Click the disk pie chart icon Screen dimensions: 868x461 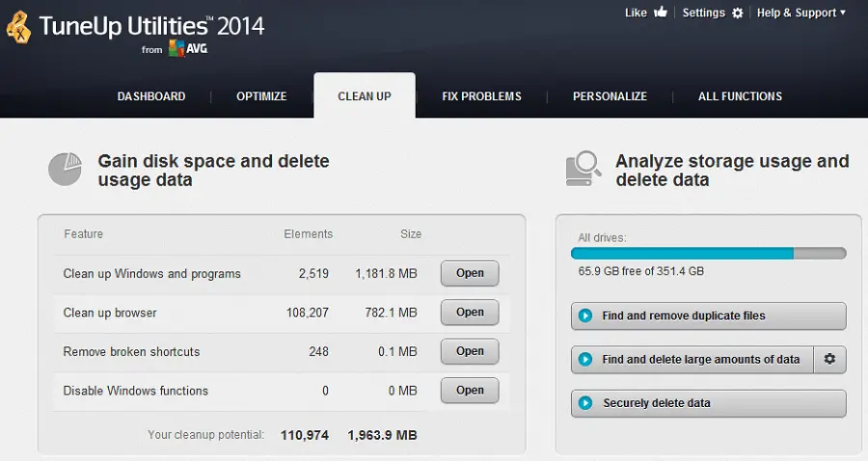tap(65, 170)
